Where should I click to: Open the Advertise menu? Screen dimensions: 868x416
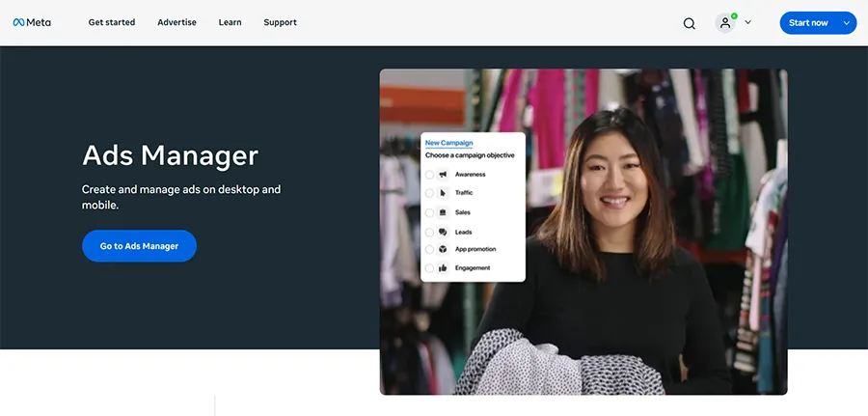(176, 22)
